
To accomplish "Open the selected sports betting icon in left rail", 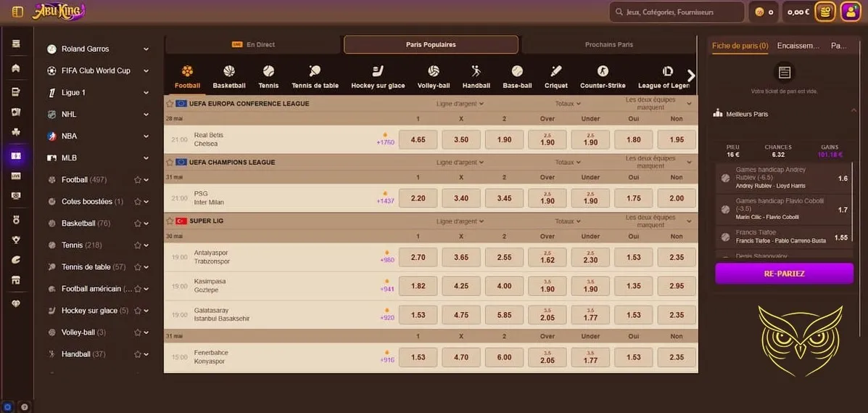I will tap(16, 156).
